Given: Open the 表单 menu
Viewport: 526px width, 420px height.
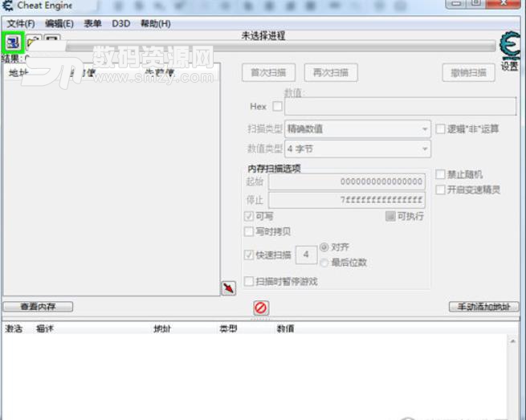Looking at the screenshot, I should coord(92,23).
